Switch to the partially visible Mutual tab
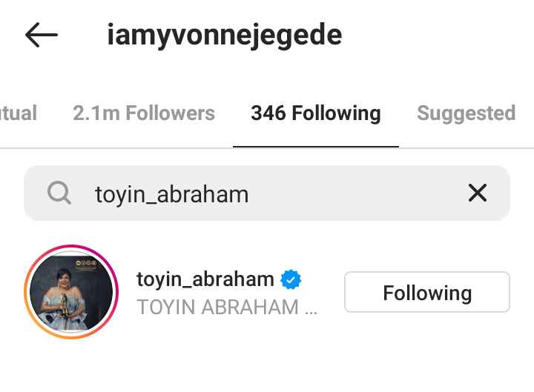This screenshot has height=392, width=534. click(x=19, y=113)
